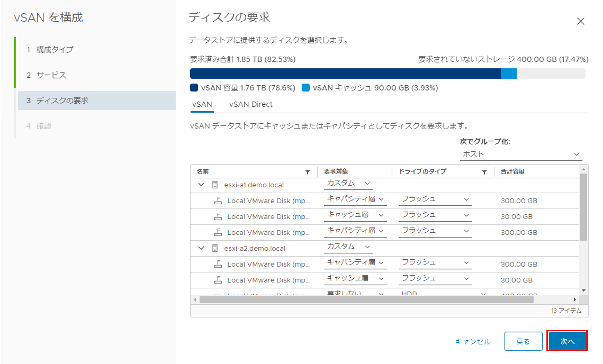Image resolution: width=603 pixels, height=364 pixels.
Task: Click esxi-a2.demo.local host name
Action: pyautogui.click(x=254, y=248)
